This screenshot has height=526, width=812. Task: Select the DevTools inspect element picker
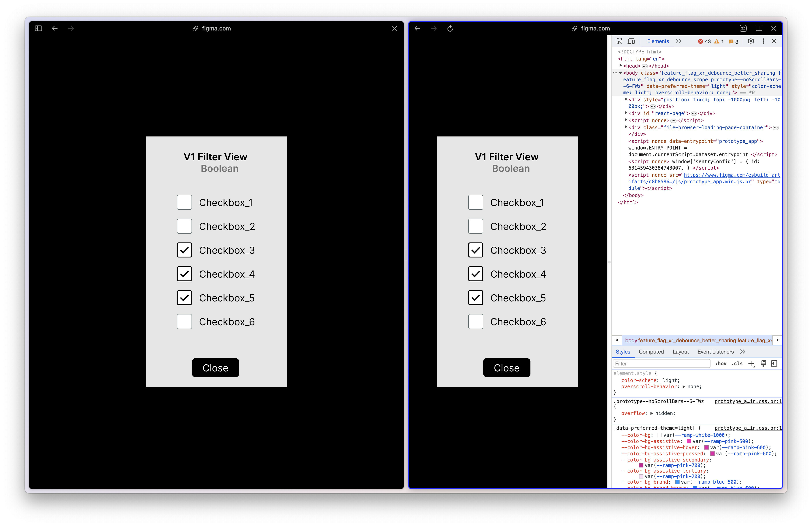coord(618,41)
